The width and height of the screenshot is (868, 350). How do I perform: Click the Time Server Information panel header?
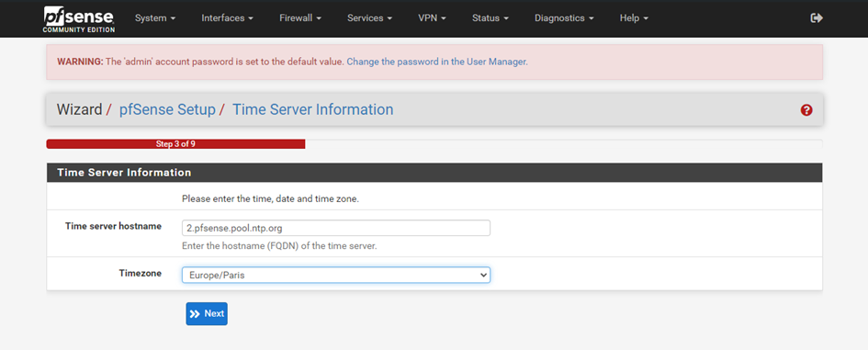[434, 173]
